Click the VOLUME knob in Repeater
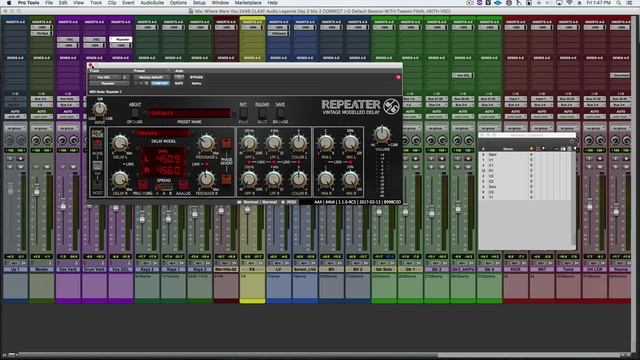The width and height of the screenshot is (640, 360). tap(382, 134)
